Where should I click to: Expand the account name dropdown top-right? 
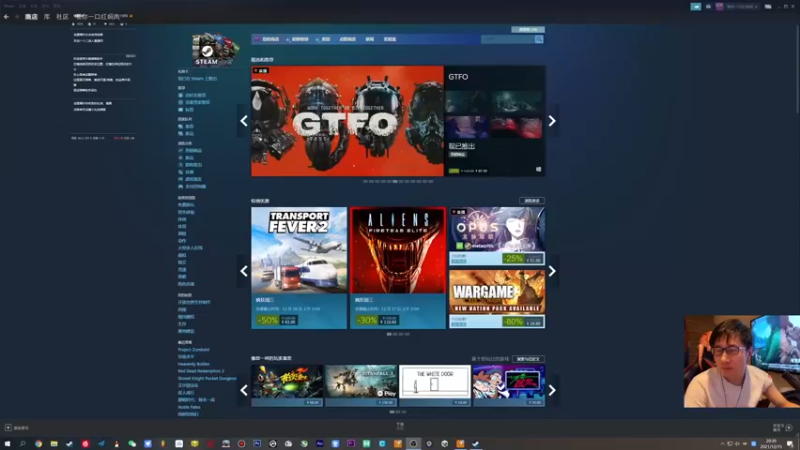click(742, 7)
